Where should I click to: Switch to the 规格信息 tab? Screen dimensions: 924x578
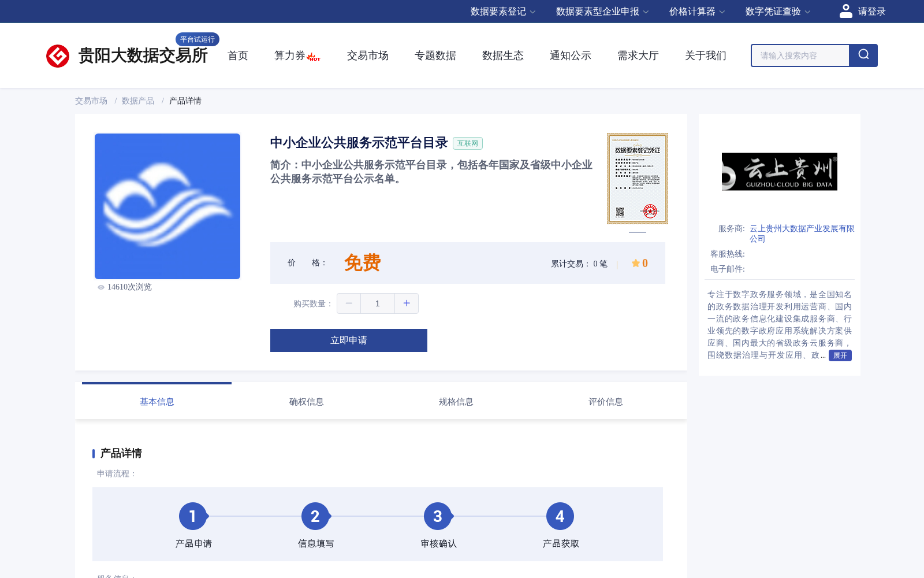pos(456,402)
